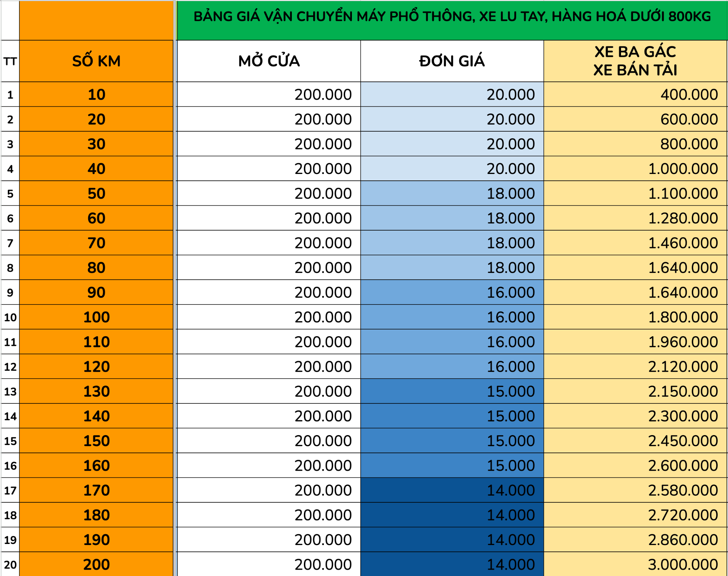
Task: Click the ĐƠN GIÁ column header
Action: pos(452,61)
